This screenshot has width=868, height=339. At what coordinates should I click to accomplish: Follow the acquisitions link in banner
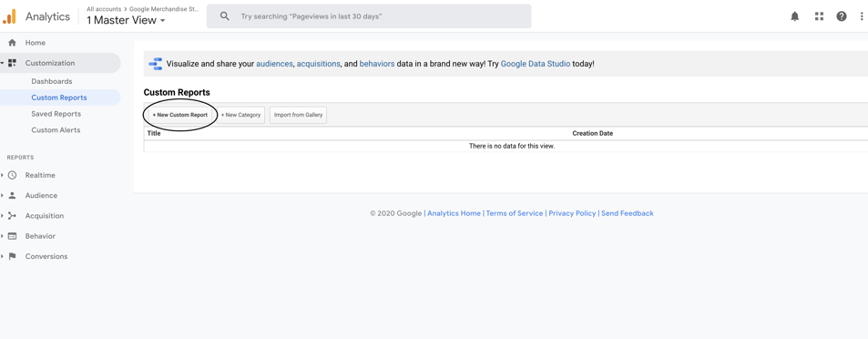[318, 64]
